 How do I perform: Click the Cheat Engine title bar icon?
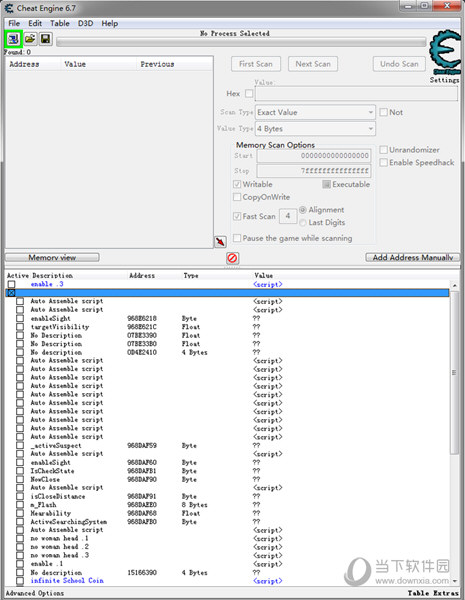tap(9, 8)
